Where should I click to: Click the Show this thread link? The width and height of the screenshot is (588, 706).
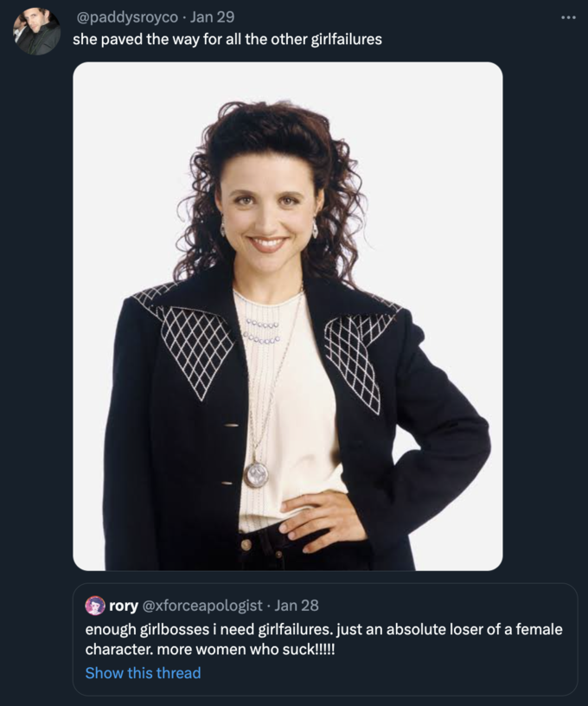(x=143, y=673)
